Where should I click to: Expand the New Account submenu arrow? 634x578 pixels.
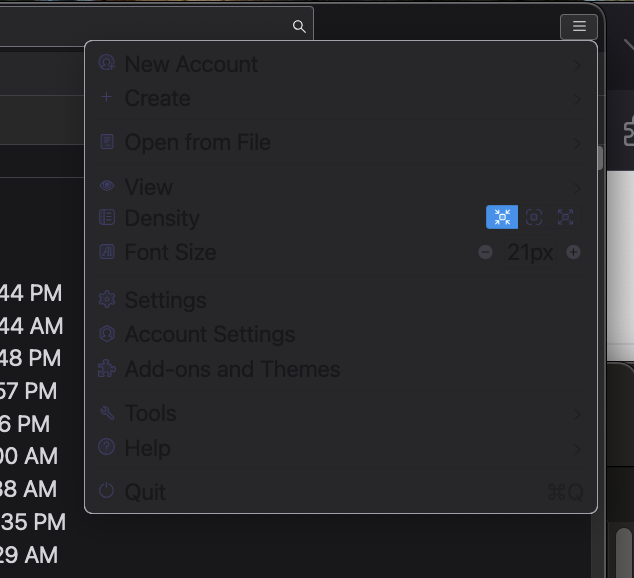click(x=578, y=65)
